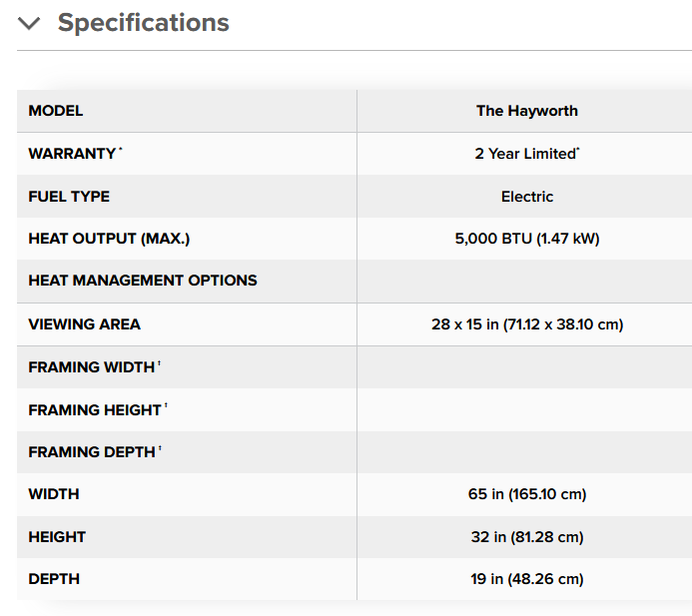
Task: Select the 19 in depth value
Action: click(x=526, y=579)
